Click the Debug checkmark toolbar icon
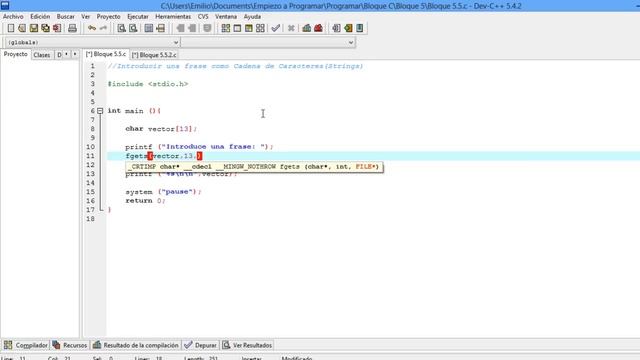The width and height of the screenshot is (640, 360). 276,28
